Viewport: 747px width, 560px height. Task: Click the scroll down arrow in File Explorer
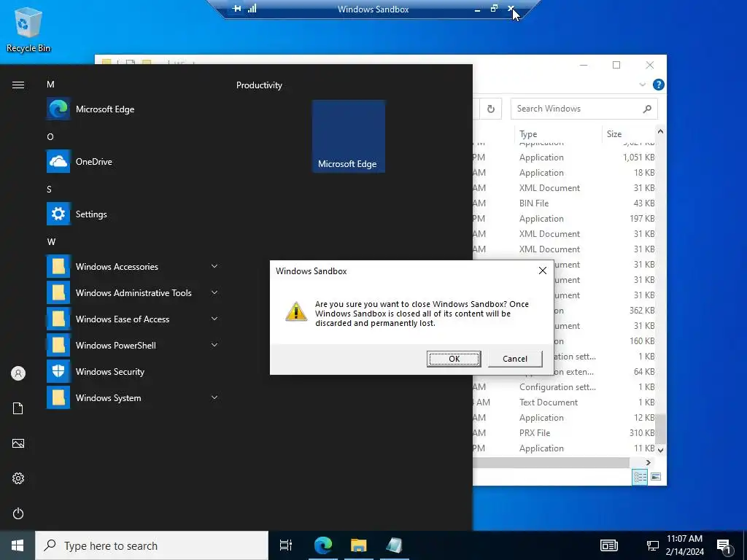660,449
